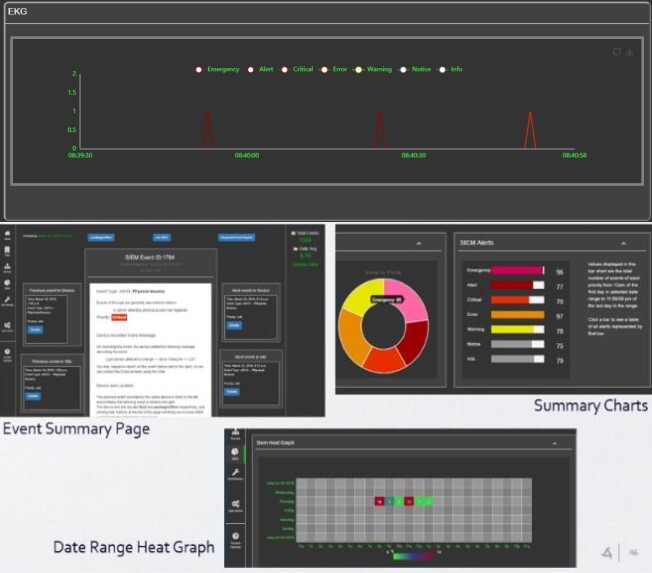Toggle the Critical series in EKG legend

[x=297, y=69]
